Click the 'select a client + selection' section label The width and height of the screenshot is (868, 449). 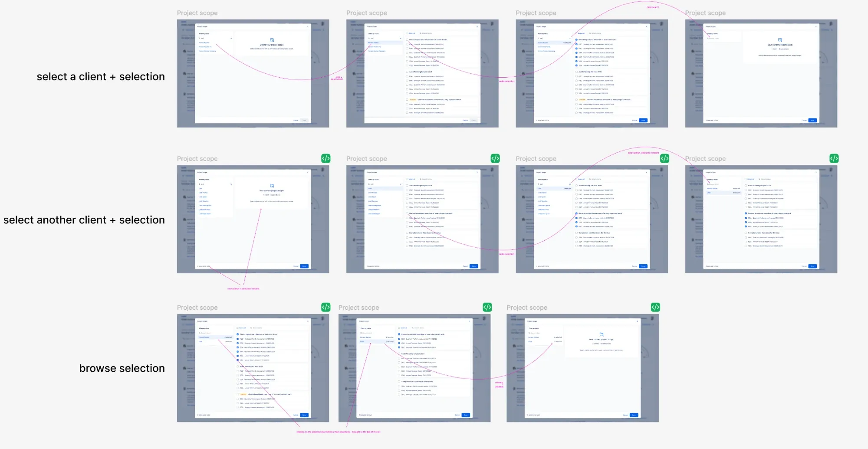tap(101, 77)
